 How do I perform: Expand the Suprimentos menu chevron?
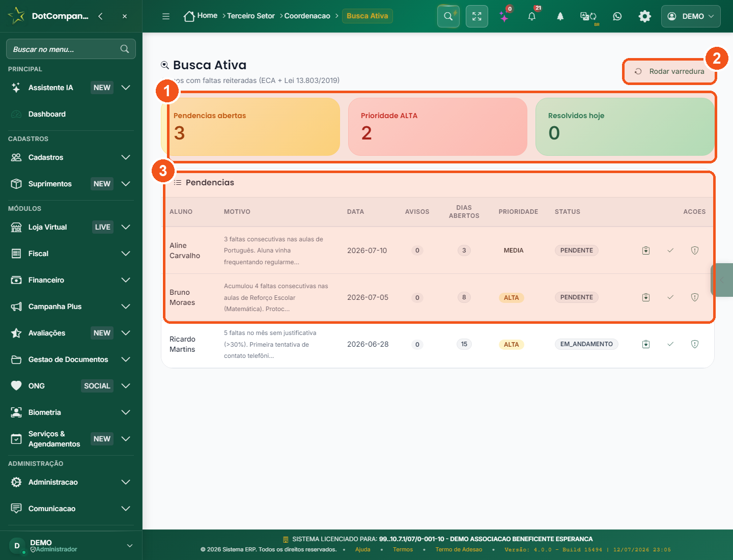pyautogui.click(x=126, y=184)
